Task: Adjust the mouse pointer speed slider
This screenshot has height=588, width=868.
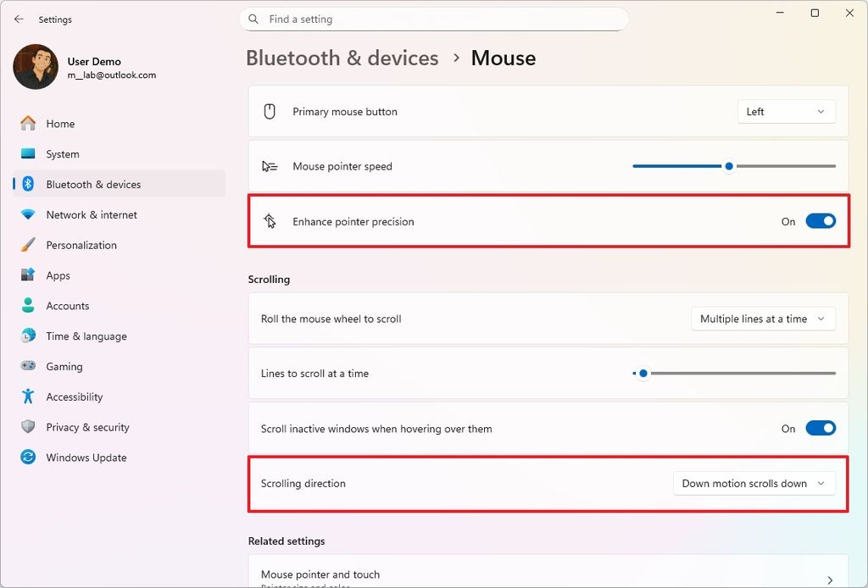Action: click(729, 166)
